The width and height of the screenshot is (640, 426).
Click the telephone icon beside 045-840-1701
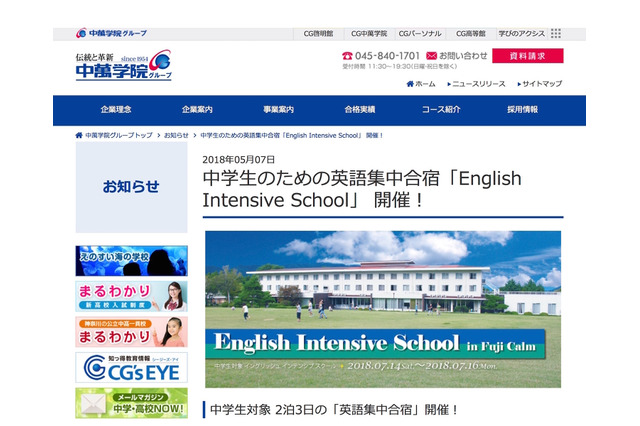(347, 55)
